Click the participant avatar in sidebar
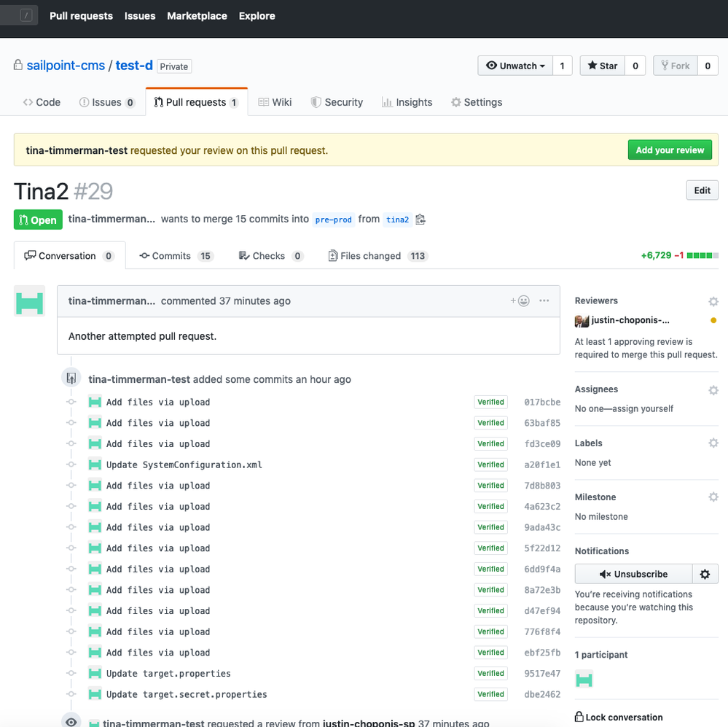 [x=584, y=680]
